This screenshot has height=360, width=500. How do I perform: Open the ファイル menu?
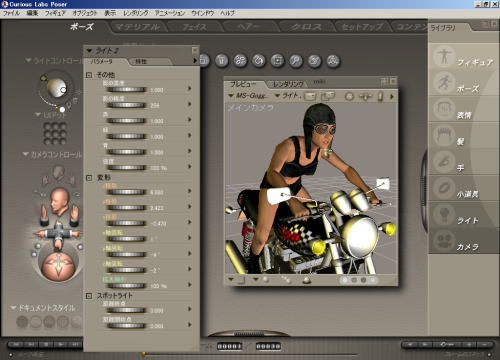(x=11, y=13)
